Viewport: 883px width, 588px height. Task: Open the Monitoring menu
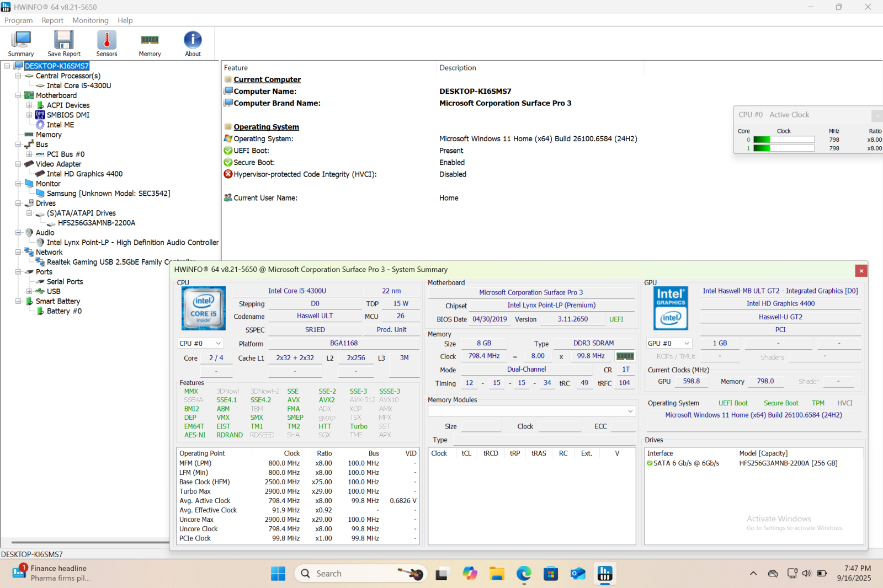pyautogui.click(x=91, y=20)
